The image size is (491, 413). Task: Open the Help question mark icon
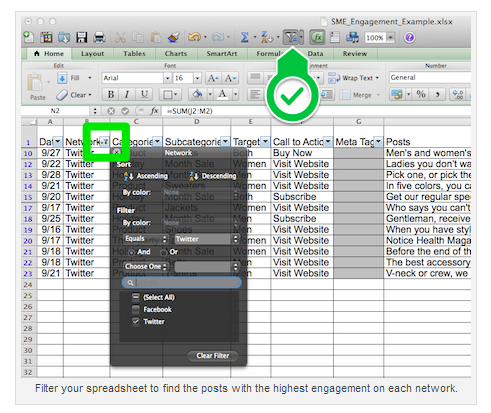409,37
